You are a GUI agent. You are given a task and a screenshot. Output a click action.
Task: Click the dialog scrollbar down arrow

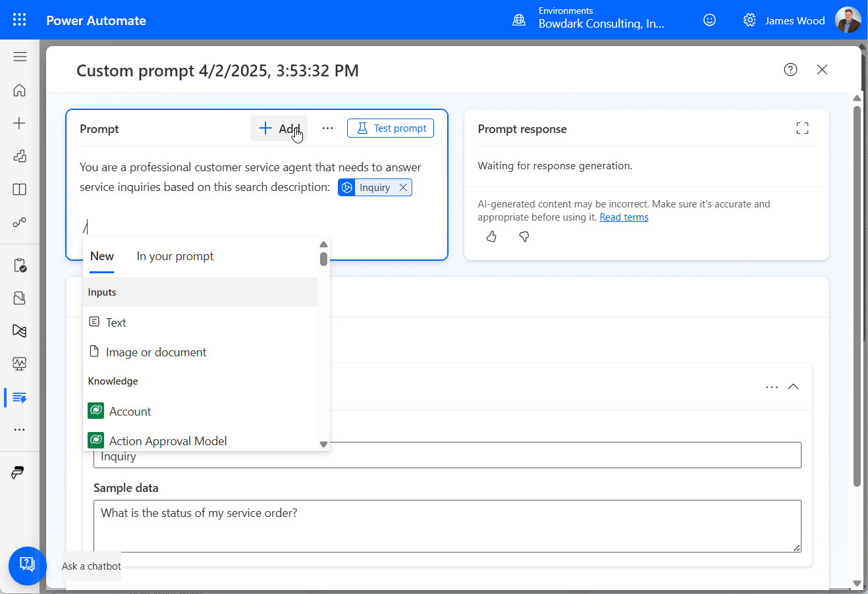click(857, 583)
